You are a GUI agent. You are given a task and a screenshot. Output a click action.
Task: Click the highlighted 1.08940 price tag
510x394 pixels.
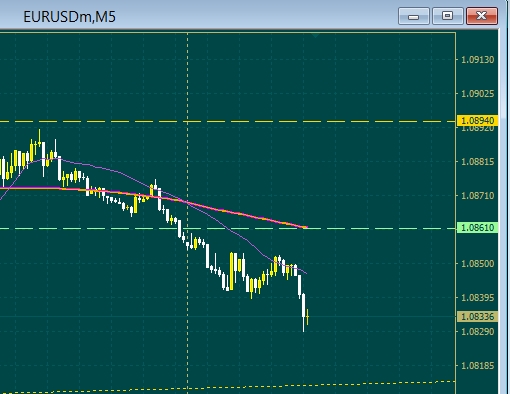(477, 120)
